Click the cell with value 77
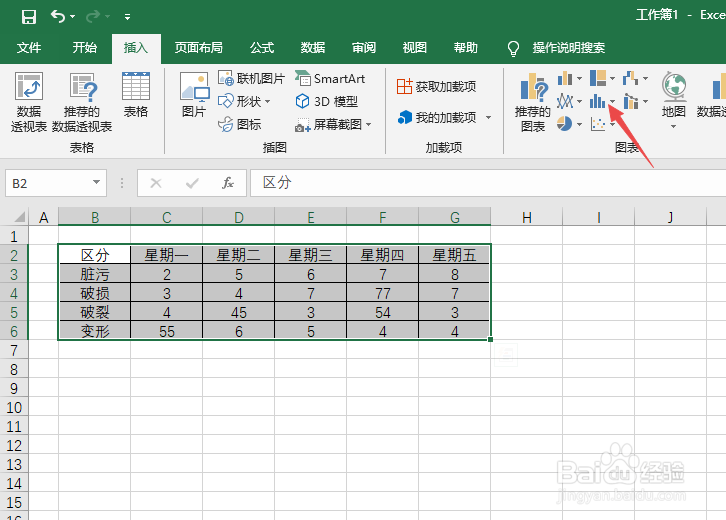The width and height of the screenshot is (726, 520). click(x=382, y=293)
